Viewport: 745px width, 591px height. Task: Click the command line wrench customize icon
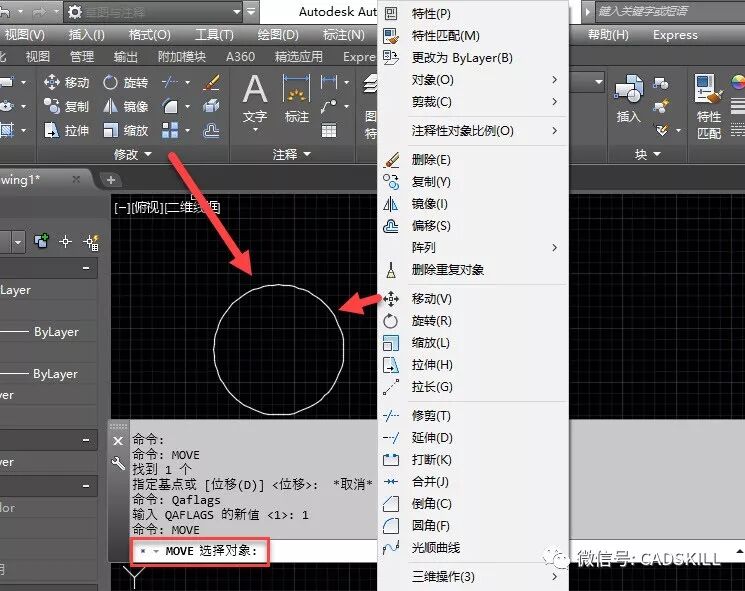coord(118,462)
